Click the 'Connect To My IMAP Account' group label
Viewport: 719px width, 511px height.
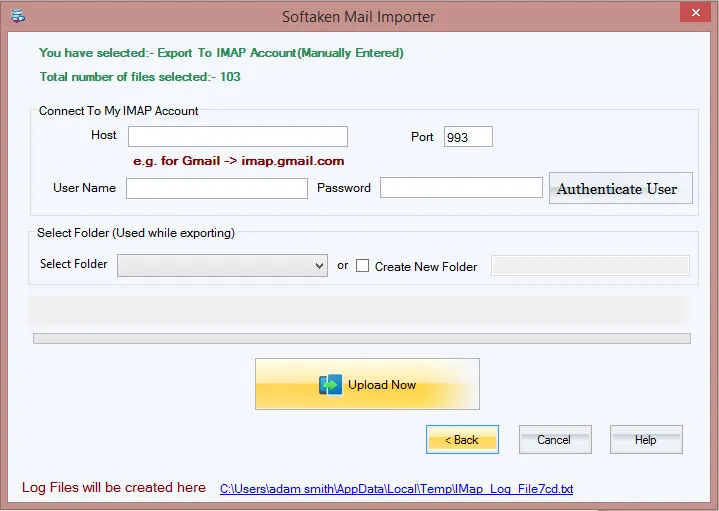coord(118,111)
